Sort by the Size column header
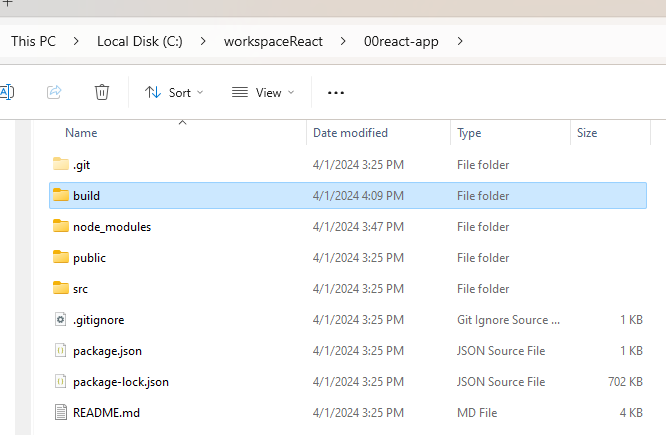 [587, 133]
